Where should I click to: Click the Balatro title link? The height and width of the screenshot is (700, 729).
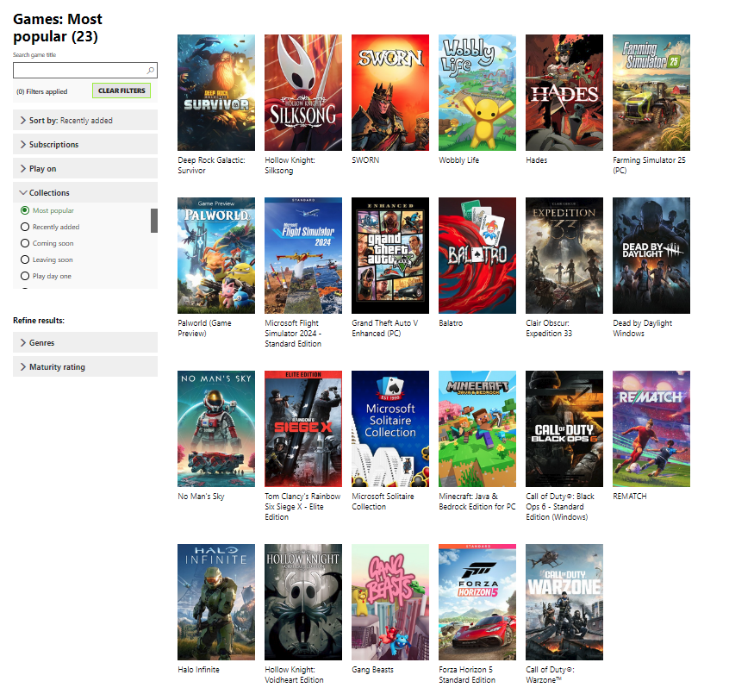(451, 322)
